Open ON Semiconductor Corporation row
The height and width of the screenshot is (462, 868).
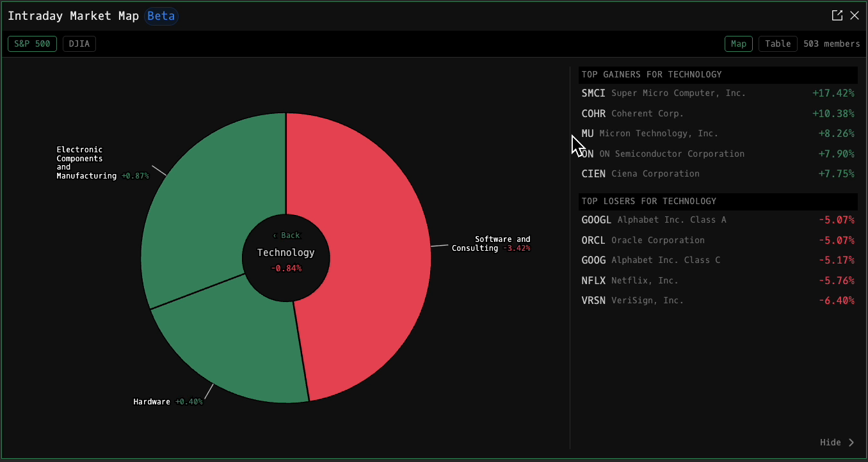click(x=718, y=154)
